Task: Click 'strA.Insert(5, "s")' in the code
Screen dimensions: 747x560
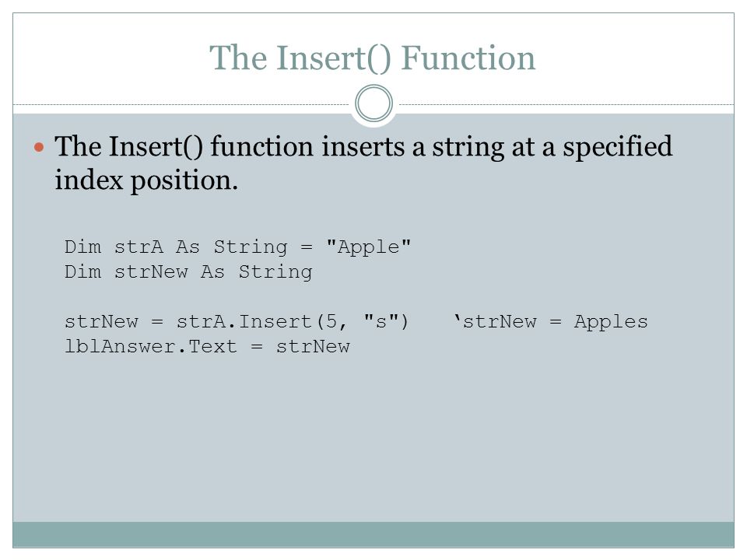Action: [x=293, y=321]
